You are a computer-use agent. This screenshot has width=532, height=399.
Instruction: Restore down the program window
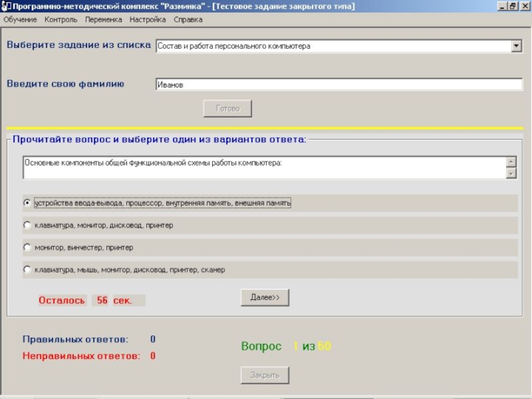click(x=513, y=6)
